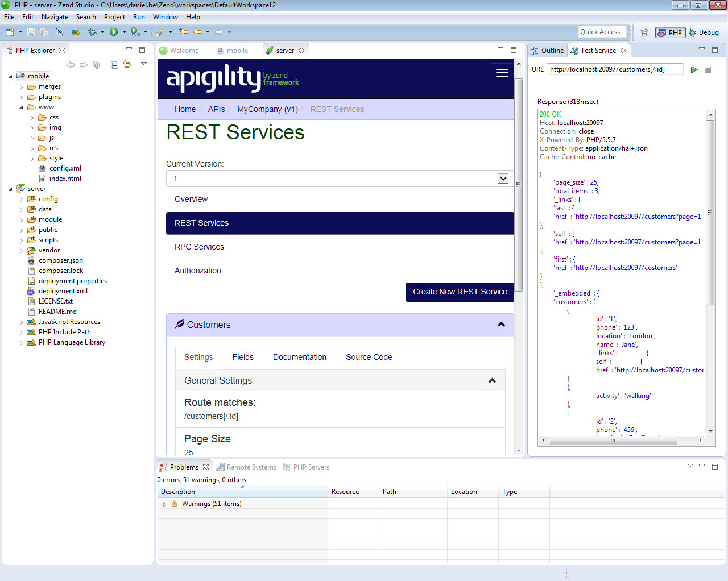Click the Save All toolbar icon
This screenshot has width=728, height=581.
click(x=44, y=32)
